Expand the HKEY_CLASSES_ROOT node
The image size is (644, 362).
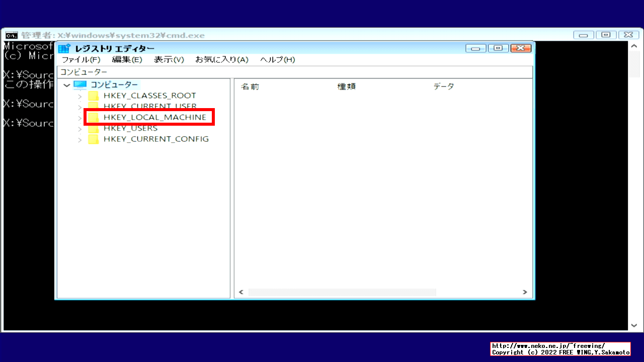pyautogui.click(x=79, y=95)
